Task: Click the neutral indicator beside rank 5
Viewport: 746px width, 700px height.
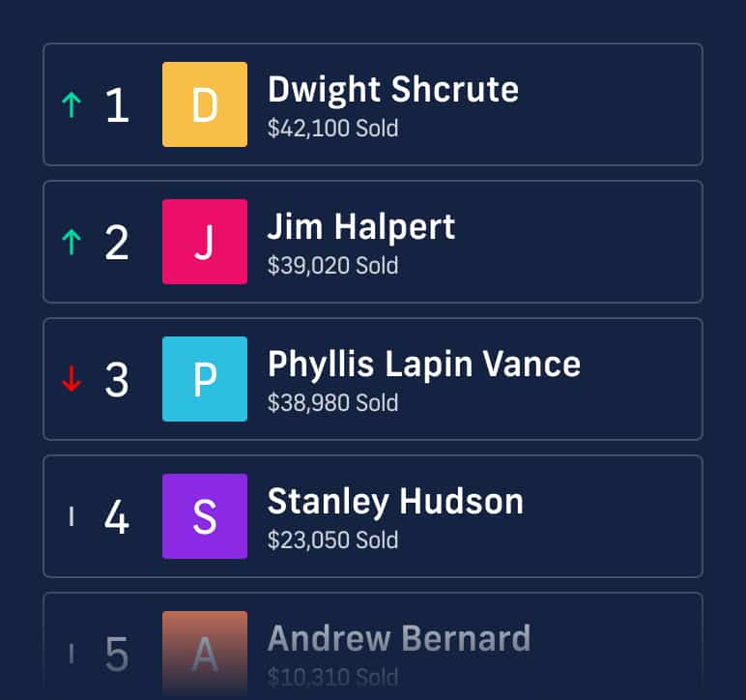Action: pos(72,655)
